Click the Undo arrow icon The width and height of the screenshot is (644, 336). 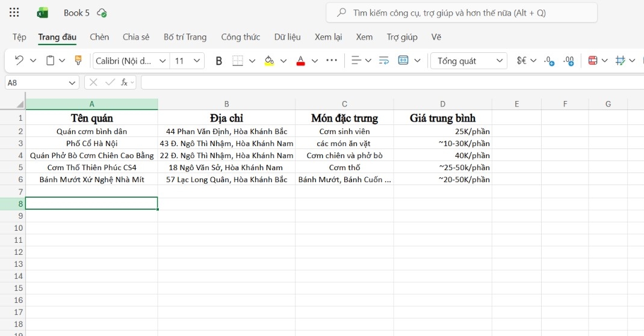19,60
